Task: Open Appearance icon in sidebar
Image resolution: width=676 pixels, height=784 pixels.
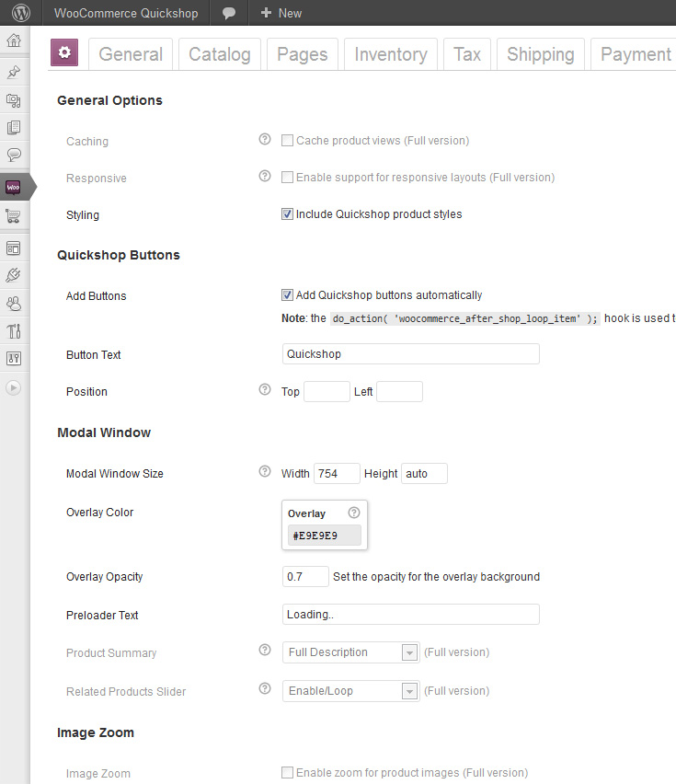Action: tap(14, 248)
